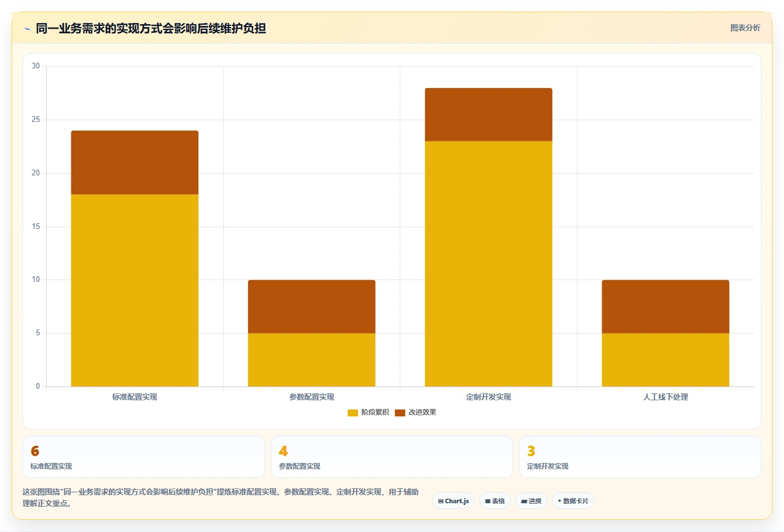The height and width of the screenshot is (532, 784).
Task: Click the 改进效果 legend text
Action: [422, 412]
